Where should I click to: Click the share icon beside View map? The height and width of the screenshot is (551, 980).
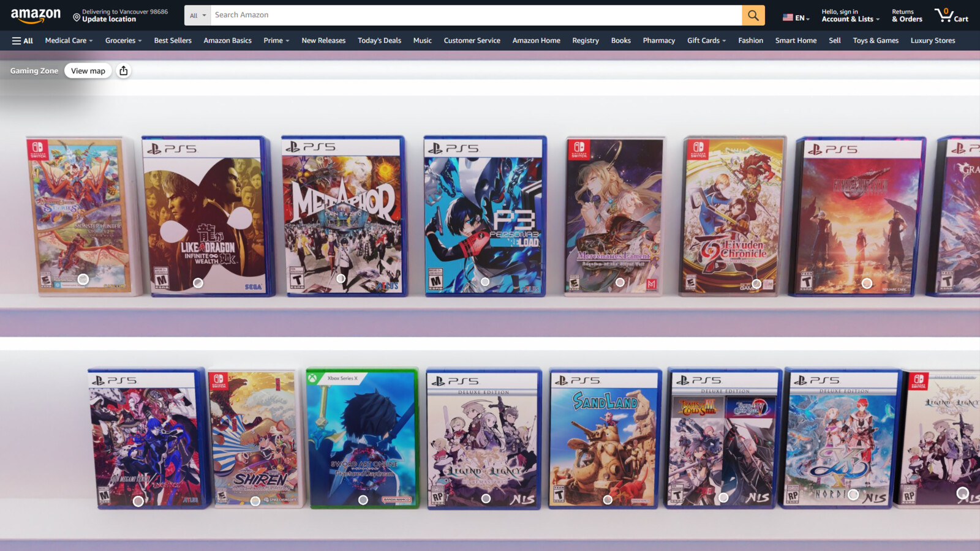coord(124,71)
